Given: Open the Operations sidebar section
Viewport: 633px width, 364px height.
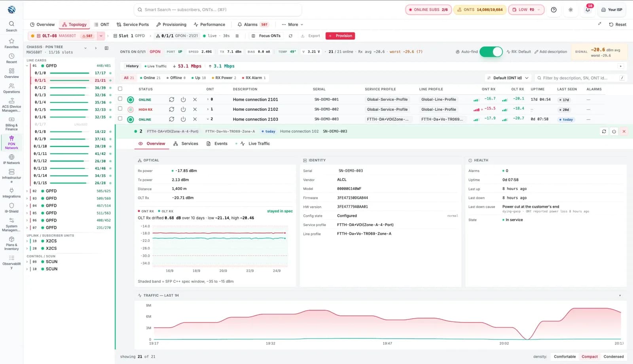Looking at the screenshot, I should pos(11,88).
